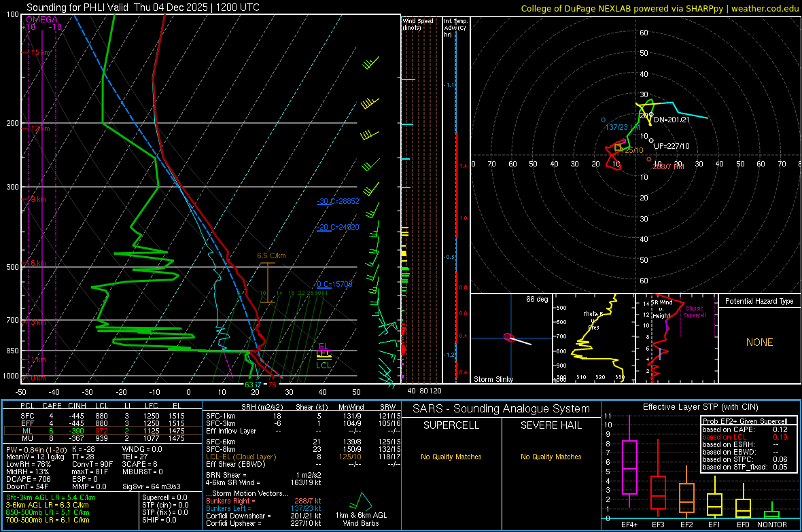802x532 pixels.
Task: Click the '6 km' height marker
Action: click(x=38, y=263)
